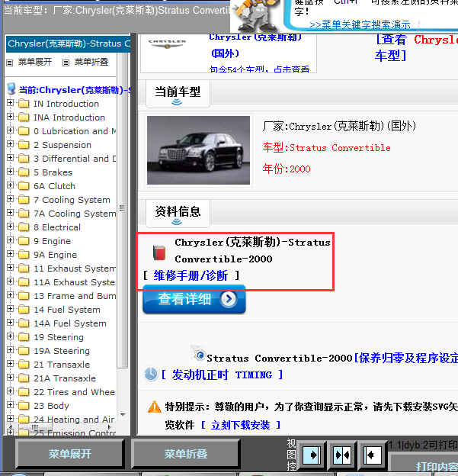Open the 菜单关键字搜索演示 link

(x=360, y=24)
